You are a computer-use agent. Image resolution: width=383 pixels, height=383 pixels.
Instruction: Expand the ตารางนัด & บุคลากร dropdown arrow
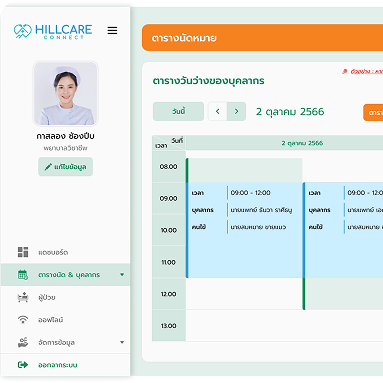pyautogui.click(x=122, y=275)
